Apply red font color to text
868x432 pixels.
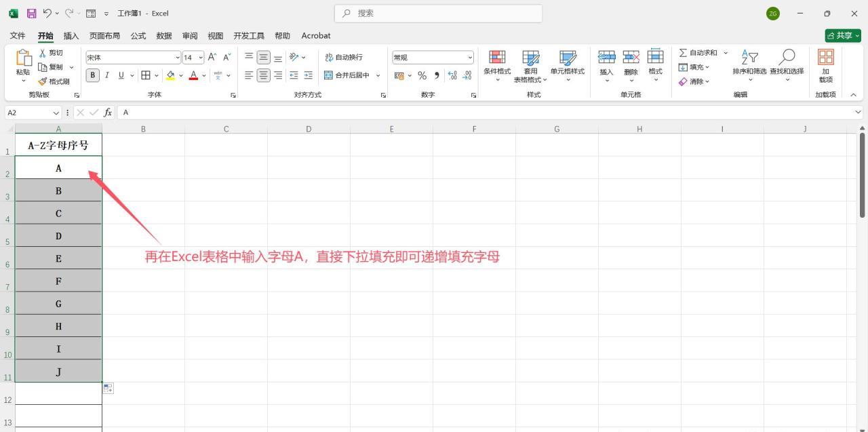pyautogui.click(x=193, y=75)
